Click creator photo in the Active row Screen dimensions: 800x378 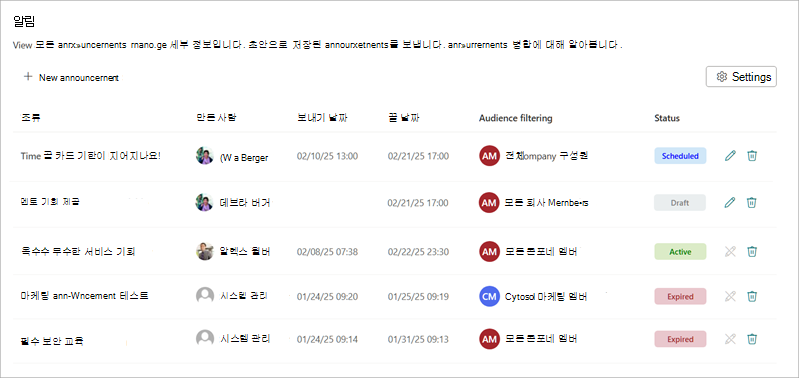[x=205, y=251]
